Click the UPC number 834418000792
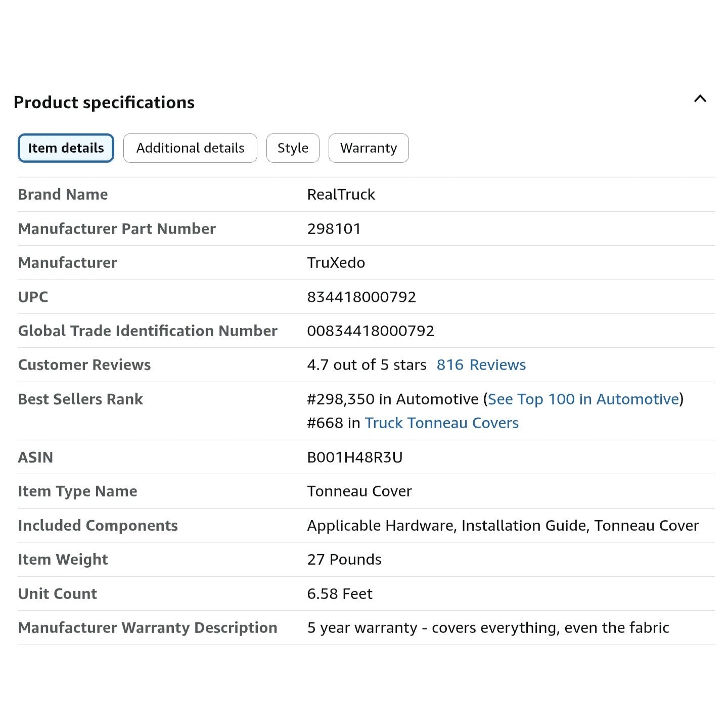Image resolution: width=728 pixels, height=728 pixels. (361, 297)
